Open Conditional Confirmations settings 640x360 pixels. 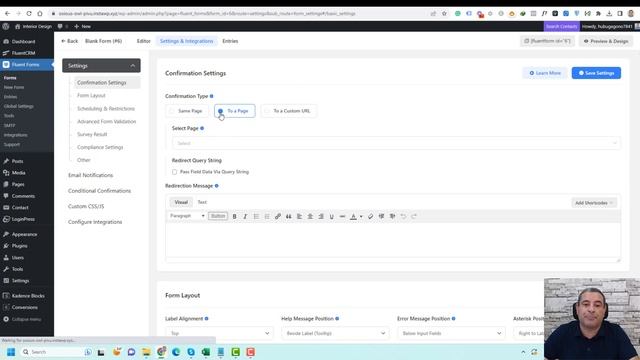point(100,191)
